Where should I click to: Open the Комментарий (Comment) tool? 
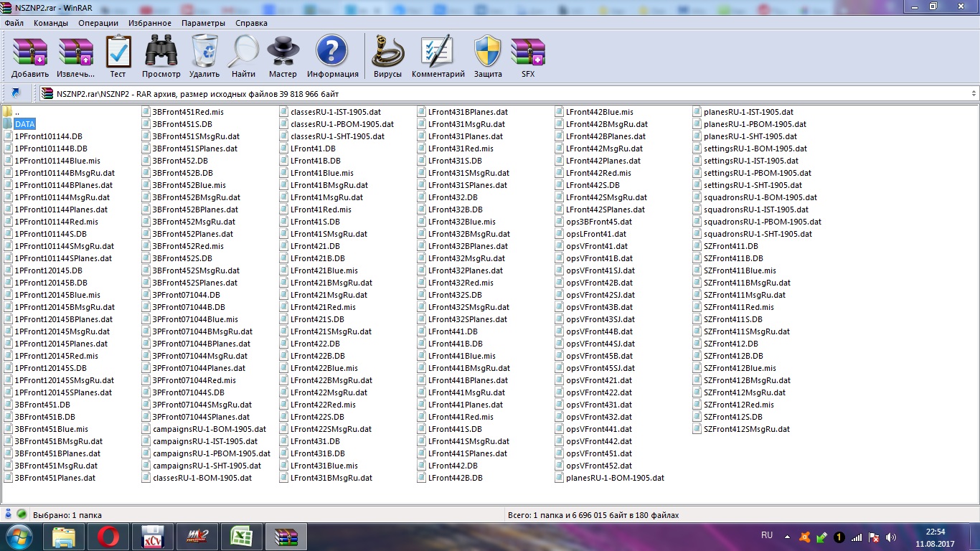[438, 57]
